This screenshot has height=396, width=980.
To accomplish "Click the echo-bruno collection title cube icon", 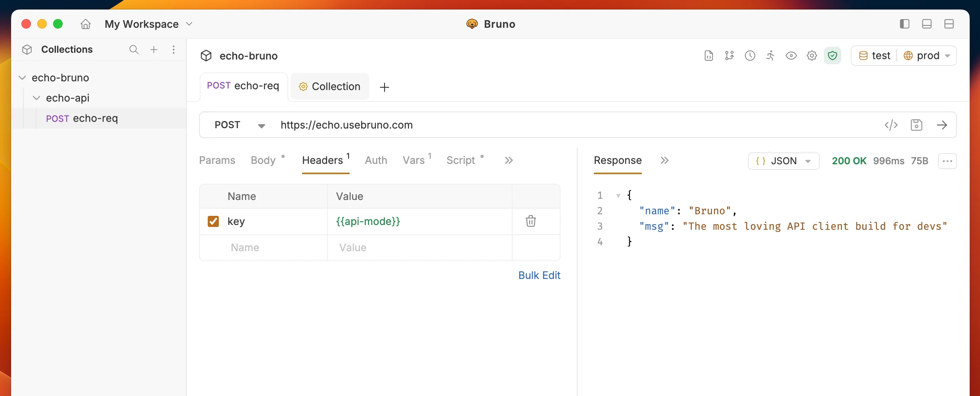I will [206, 56].
